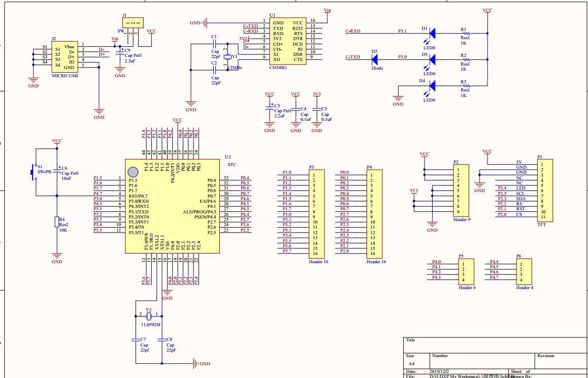This screenshot has height=378, width=588.
Task: Select the C8 capacitor designator
Action: [x=169, y=339]
